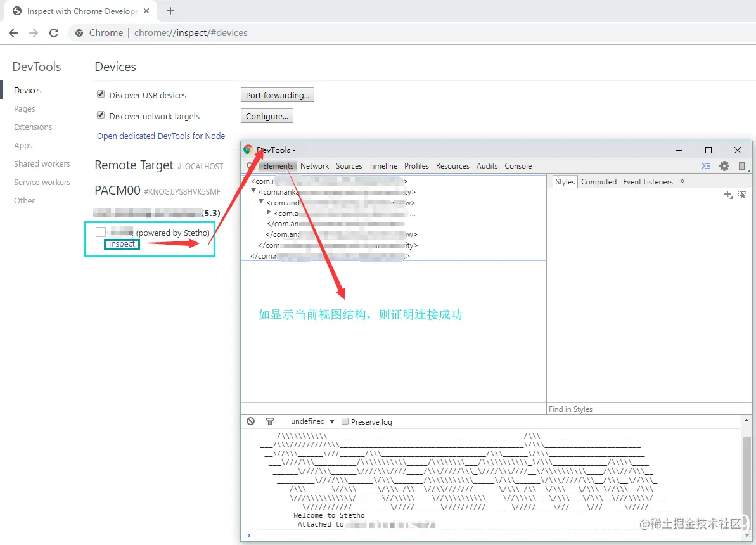This screenshot has height=545, width=756.
Task: Click the dock side icon in DevTools
Action: coord(743,167)
